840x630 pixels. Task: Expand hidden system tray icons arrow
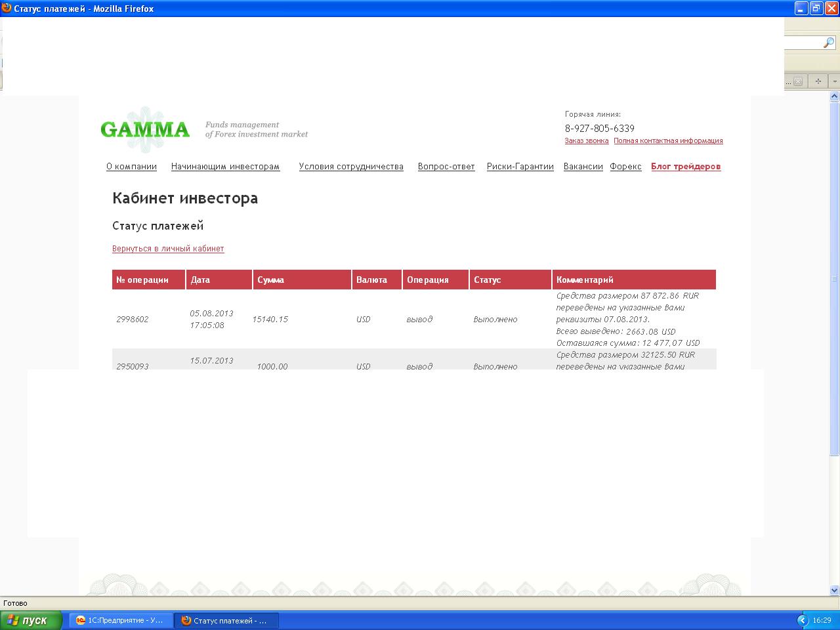click(803, 620)
